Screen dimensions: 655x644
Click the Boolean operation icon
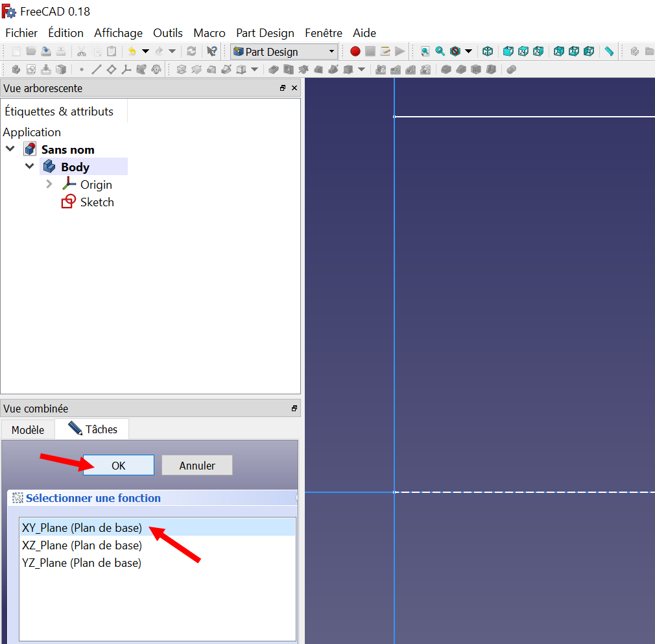tap(511, 69)
